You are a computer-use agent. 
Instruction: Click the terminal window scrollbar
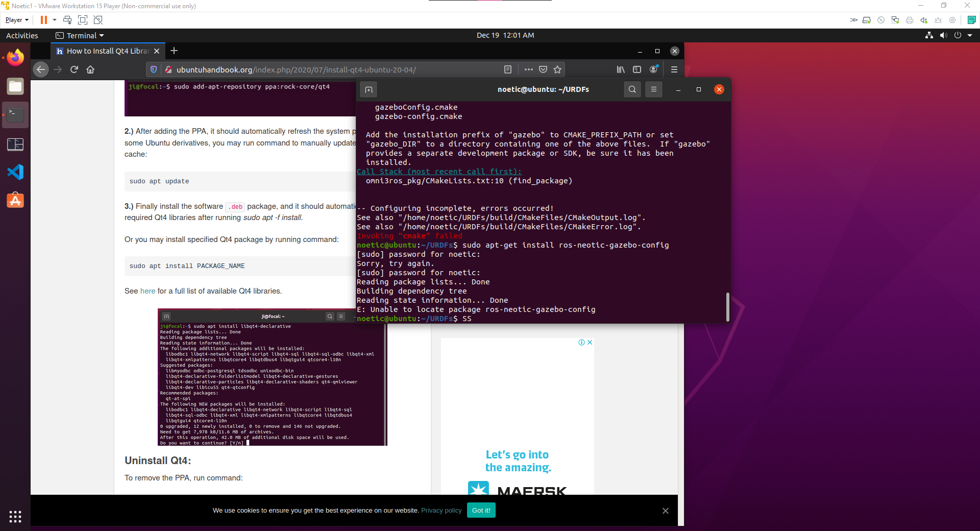click(727, 306)
